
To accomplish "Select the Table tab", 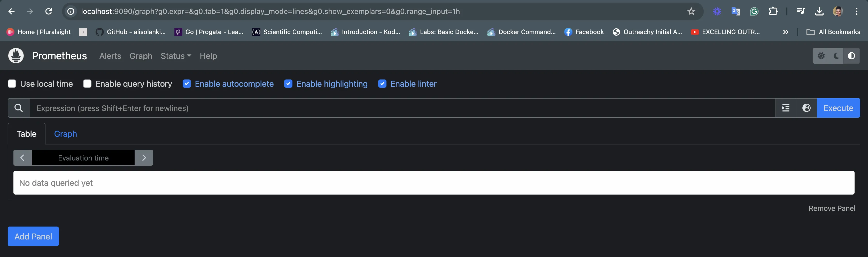I will pyautogui.click(x=27, y=134).
